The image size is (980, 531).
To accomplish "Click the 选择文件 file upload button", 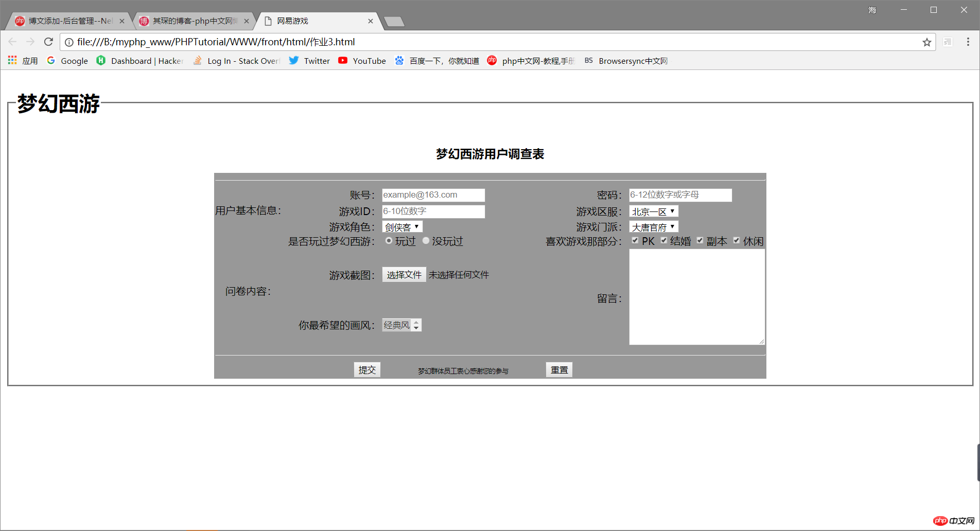I will (404, 275).
